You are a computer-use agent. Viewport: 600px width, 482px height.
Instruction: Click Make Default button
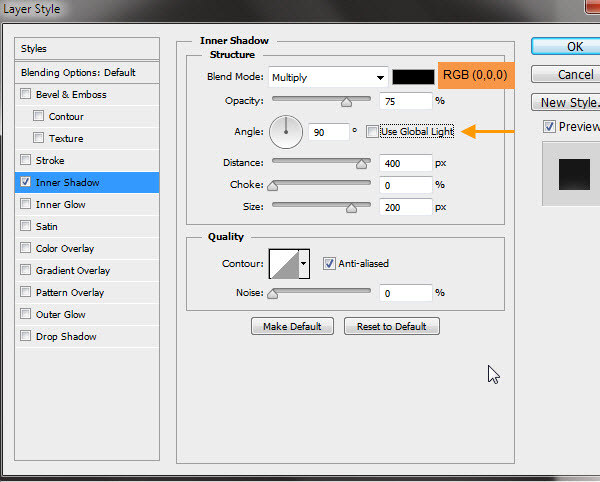point(292,327)
